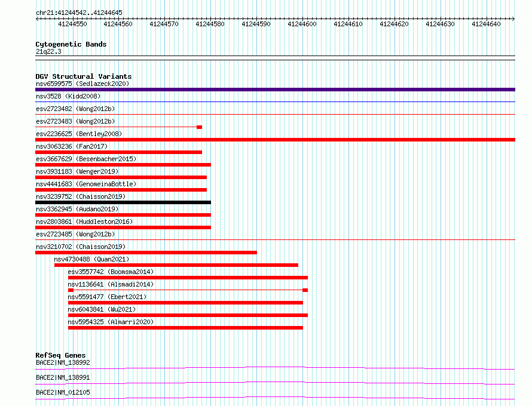Image resolution: width=532 pixels, height=406 pixels.
Task: Open the nsv3362945 (Audano2019) label
Action: 77,209
